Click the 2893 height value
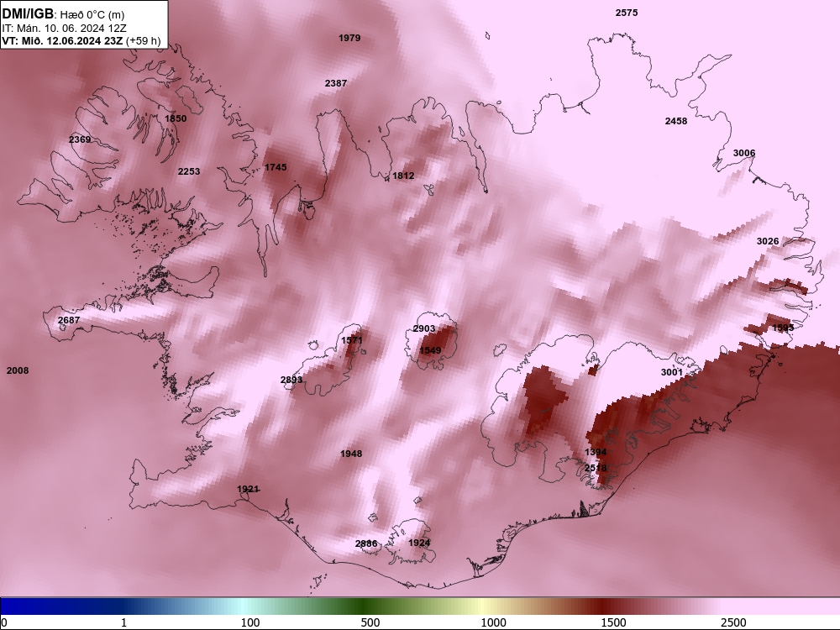The width and height of the screenshot is (840, 630). coord(291,380)
